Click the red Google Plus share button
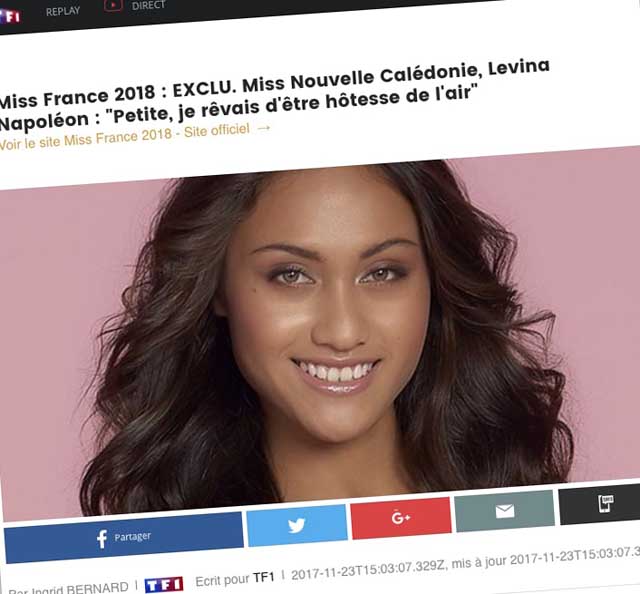The width and height of the screenshot is (640, 594). [401, 518]
